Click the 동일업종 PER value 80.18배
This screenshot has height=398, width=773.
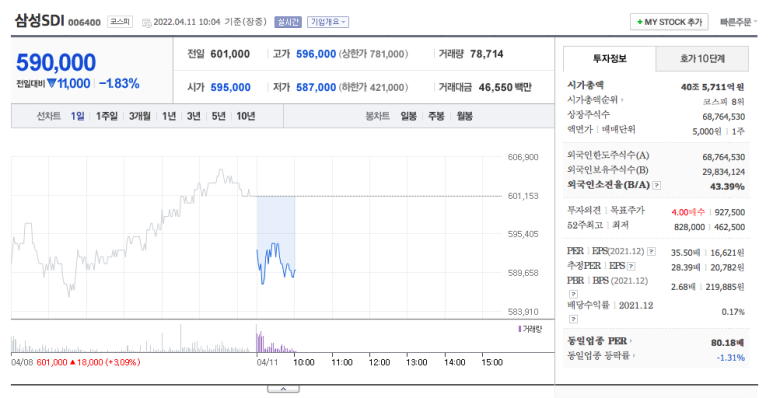tap(727, 342)
